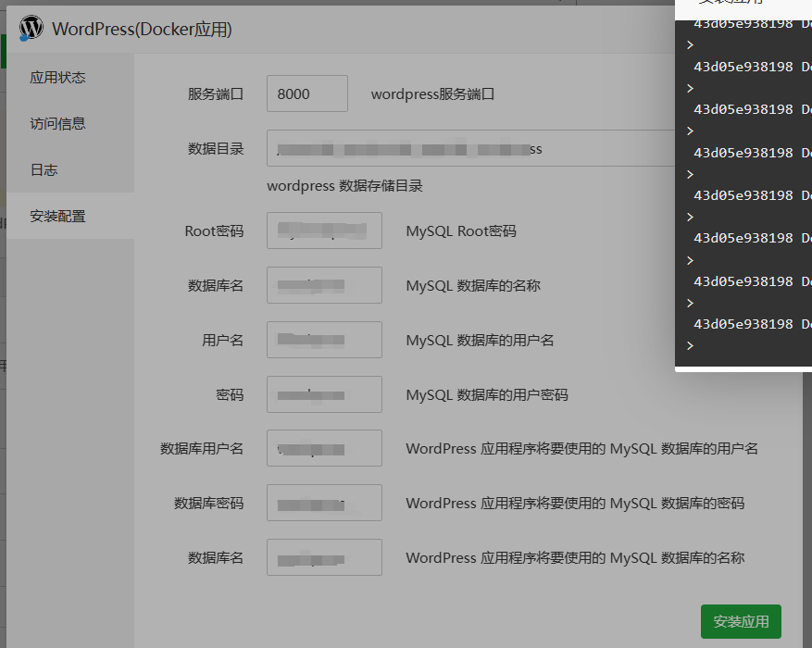The width and height of the screenshot is (812, 648).
Task: Click the WordPress logo icon
Action: (31, 28)
